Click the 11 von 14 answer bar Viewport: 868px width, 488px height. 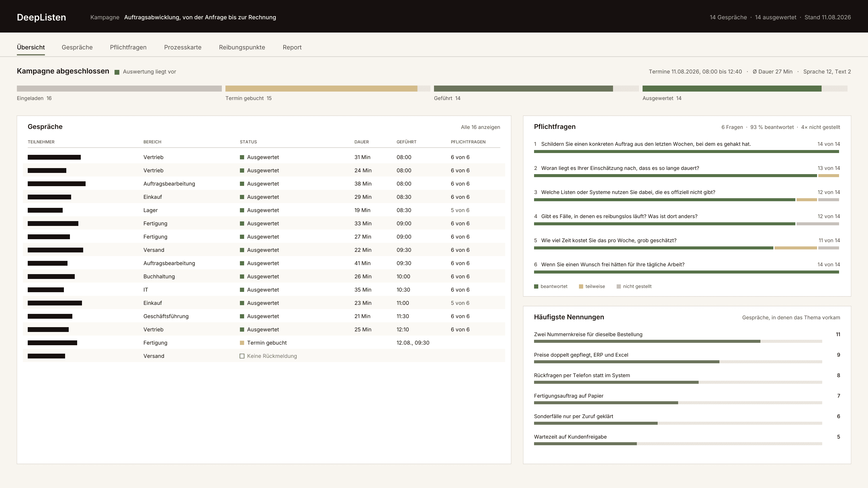coord(686,248)
